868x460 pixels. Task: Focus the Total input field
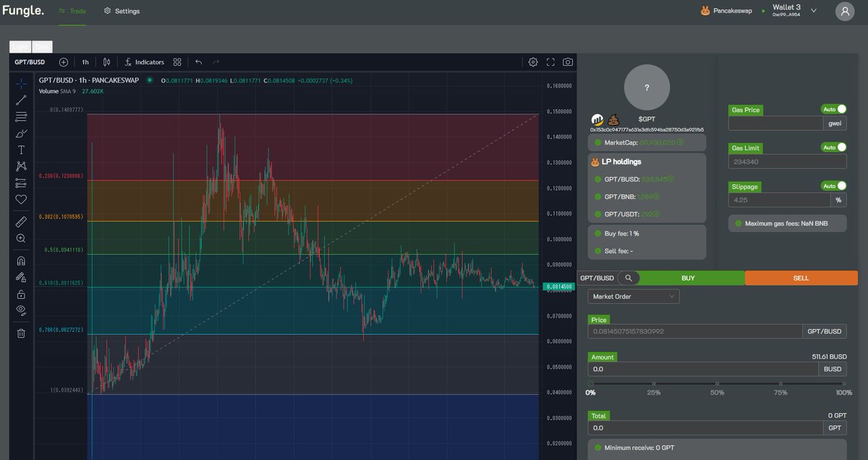click(x=705, y=428)
